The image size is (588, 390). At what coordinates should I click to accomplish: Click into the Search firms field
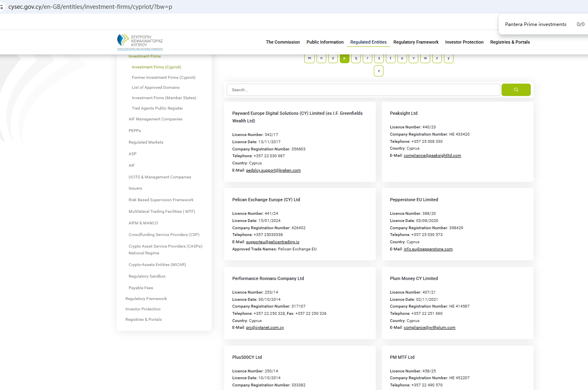click(x=363, y=90)
